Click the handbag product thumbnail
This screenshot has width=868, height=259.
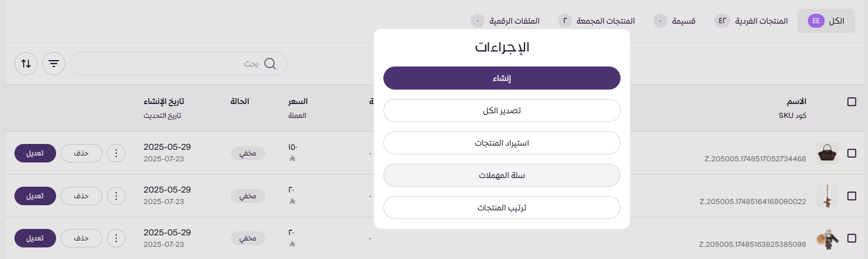[827, 153]
